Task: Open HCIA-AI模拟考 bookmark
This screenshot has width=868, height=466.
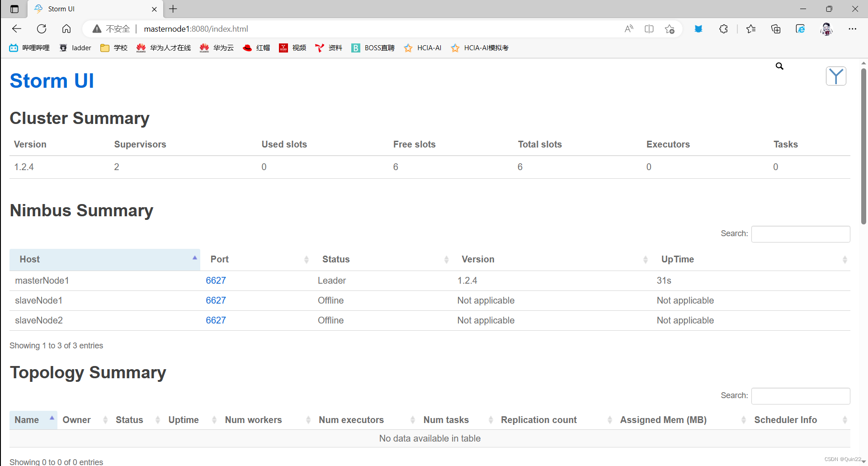Action: [480, 48]
